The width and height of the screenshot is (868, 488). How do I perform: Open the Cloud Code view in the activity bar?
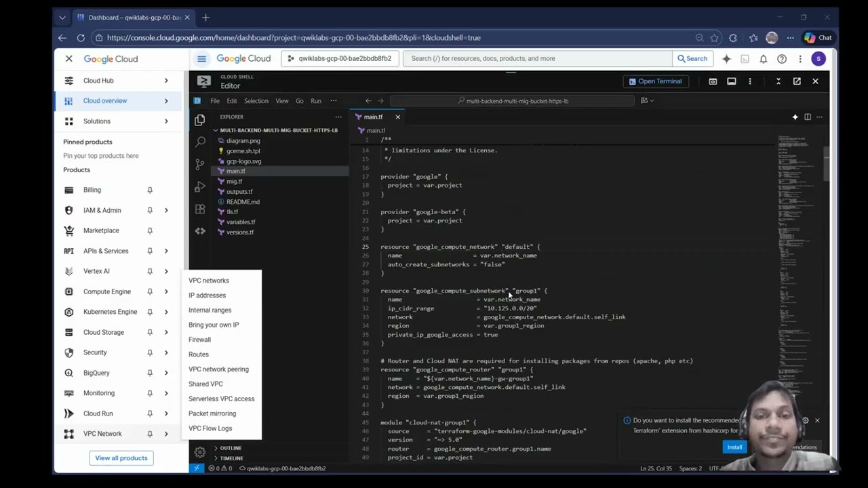click(199, 231)
